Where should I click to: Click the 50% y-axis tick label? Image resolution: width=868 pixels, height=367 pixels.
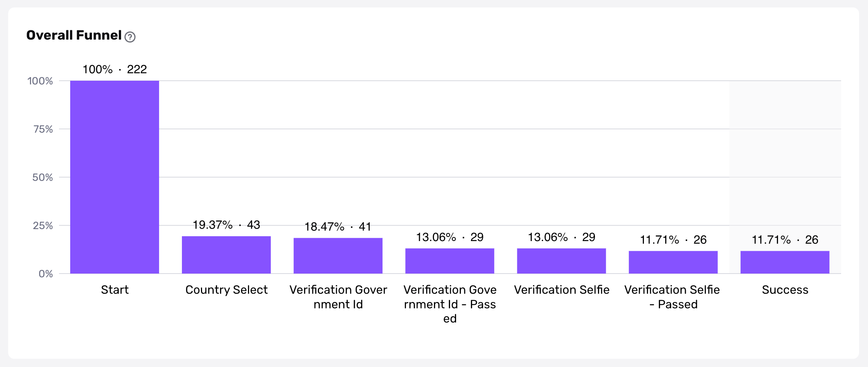tap(43, 178)
